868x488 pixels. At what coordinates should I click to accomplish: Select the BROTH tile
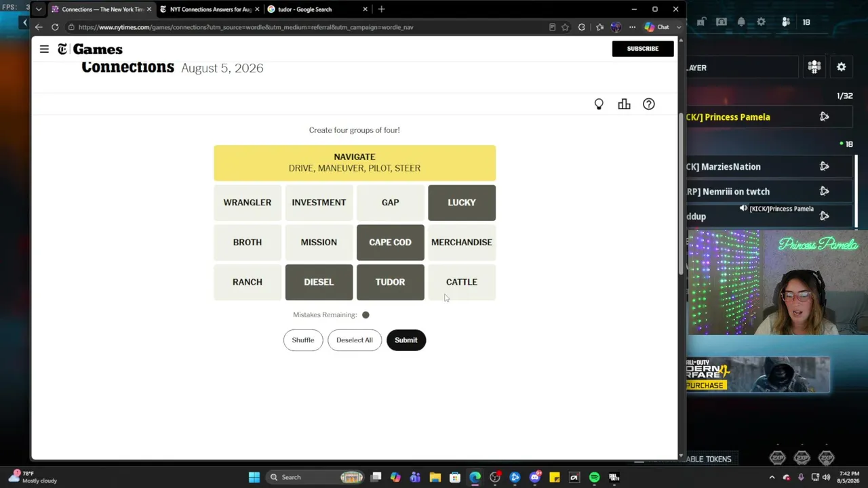coord(248,242)
